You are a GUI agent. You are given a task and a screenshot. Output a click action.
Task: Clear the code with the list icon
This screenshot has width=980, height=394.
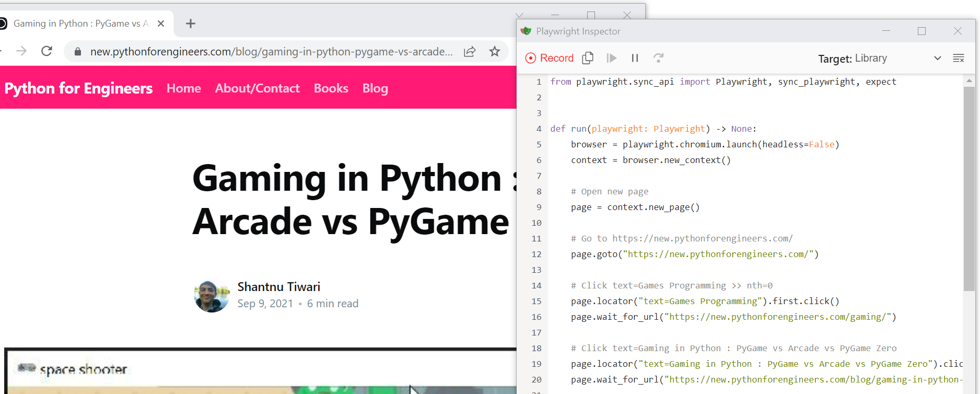[959, 58]
